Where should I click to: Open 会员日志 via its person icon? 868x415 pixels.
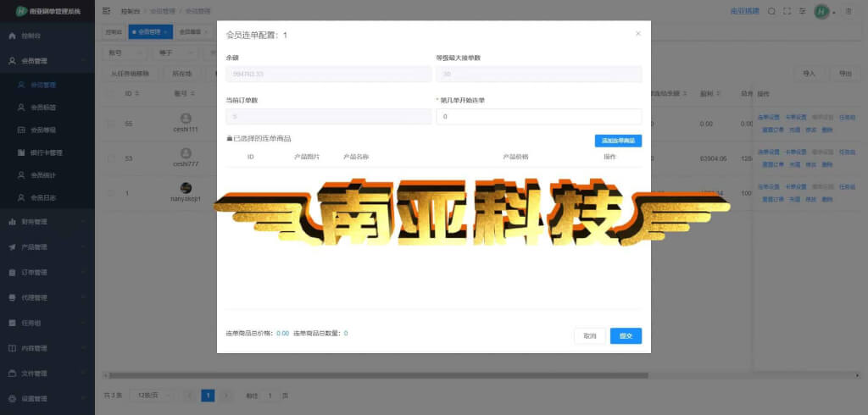pyautogui.click(x=21, y=197)
